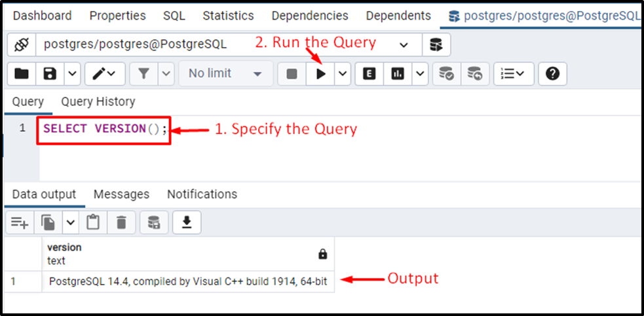The width and height of the screenshot is (644, 316).
Task: Click the Download results as CSV button
Action: click(187, 222)
